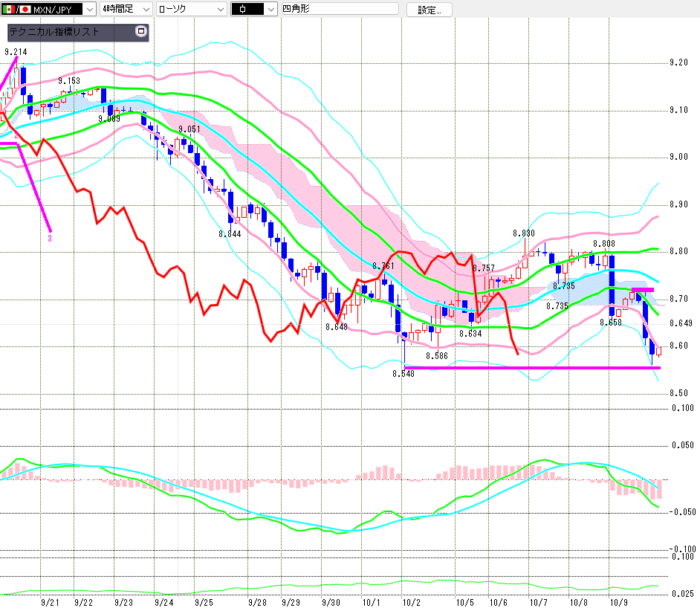Select the magenta wave label 3
This screenshot has height=608, width=700.
[50, 239]
